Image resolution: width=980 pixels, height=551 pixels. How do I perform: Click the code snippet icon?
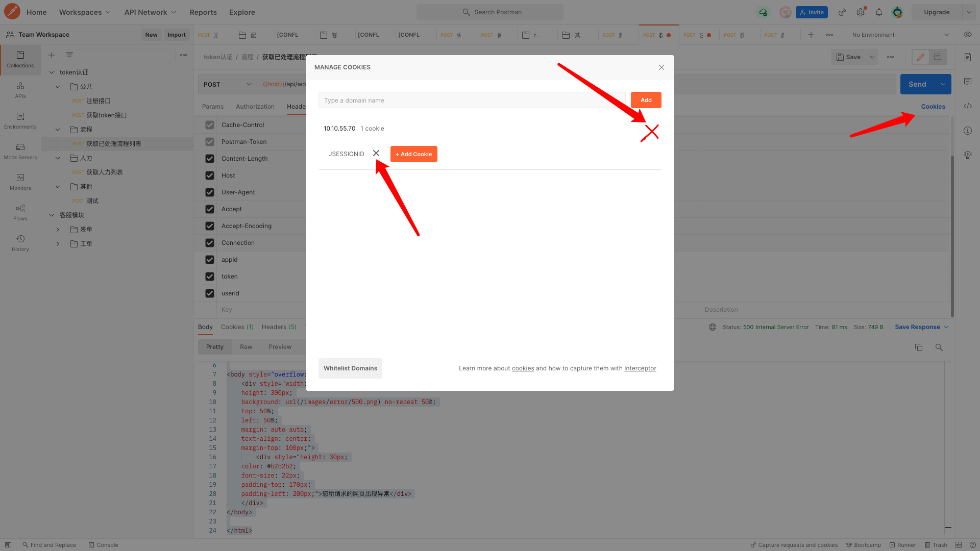968,106
